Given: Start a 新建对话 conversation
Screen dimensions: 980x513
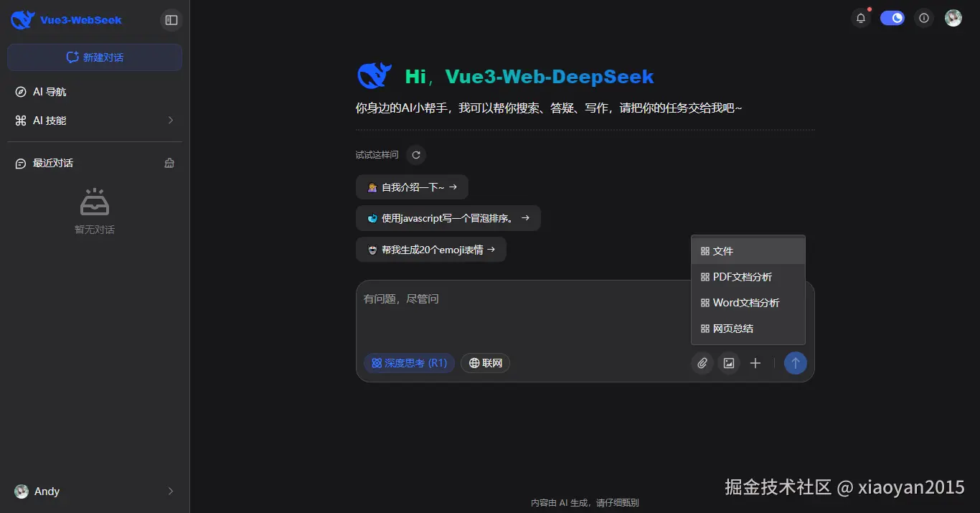Looking at the screenshot, I should click(x=94, y=57).
